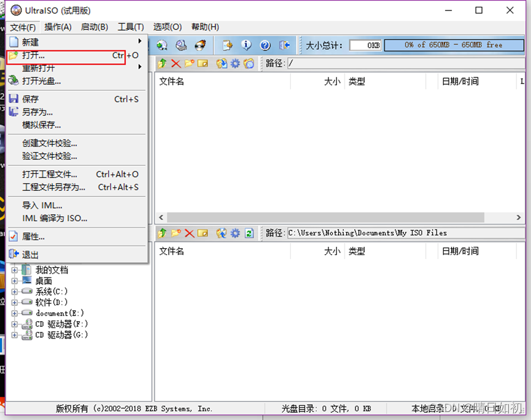Image resolution: width=531 pixels, height=420 pixels.
Task: Click the add files toolbar icon
Action: pyautogui.click(x=227, y=45)
